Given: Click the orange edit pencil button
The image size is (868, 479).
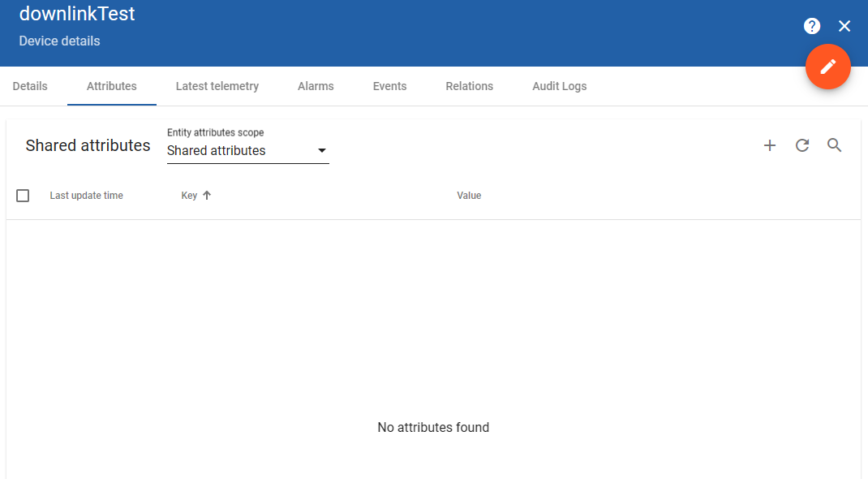Looking at the screenshot, I should (827, 66).
